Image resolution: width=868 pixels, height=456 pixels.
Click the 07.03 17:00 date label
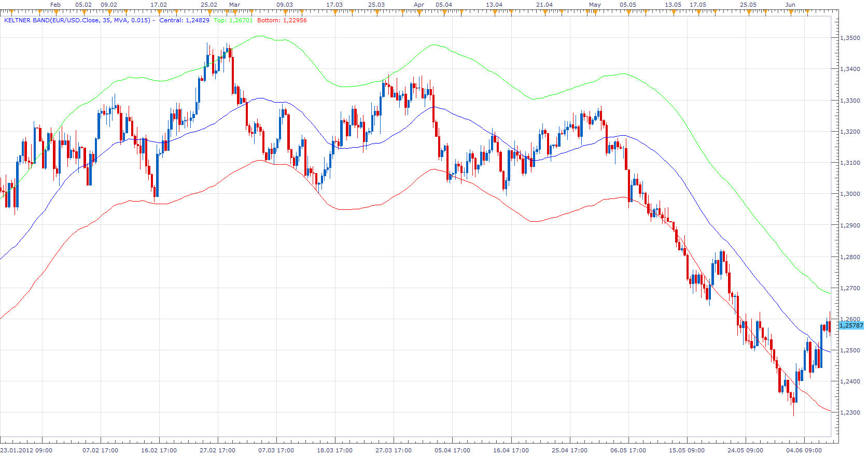[276, 450]
